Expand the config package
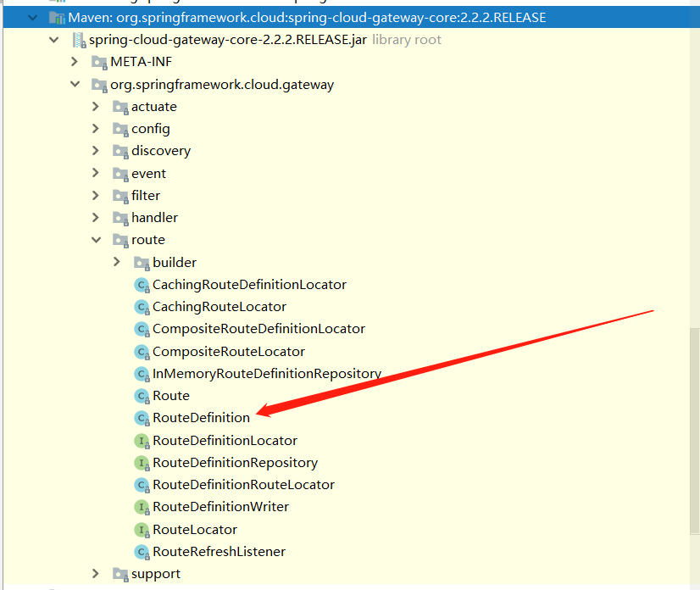The width and height of the screenshot is (700, 590). point(96,129)
